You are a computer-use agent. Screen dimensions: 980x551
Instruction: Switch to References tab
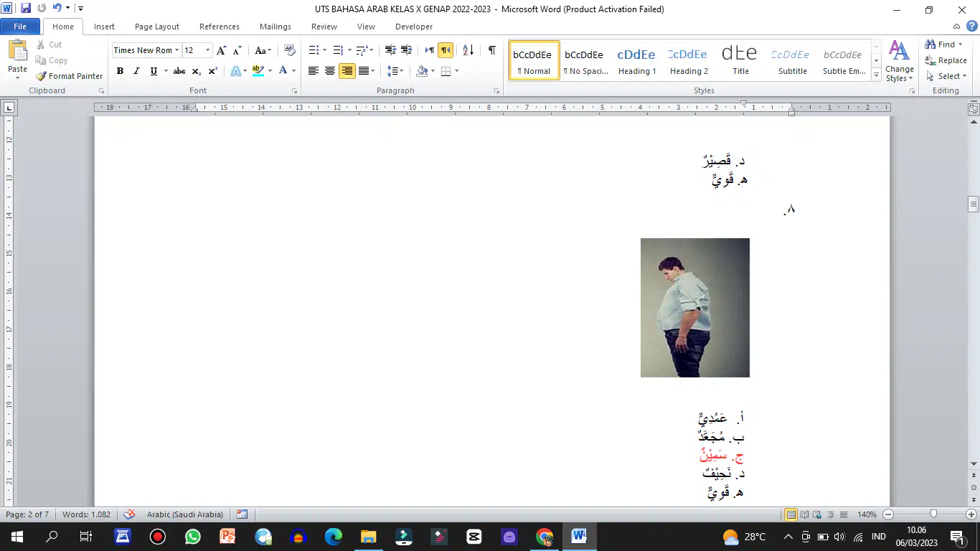tap(220, 27)
